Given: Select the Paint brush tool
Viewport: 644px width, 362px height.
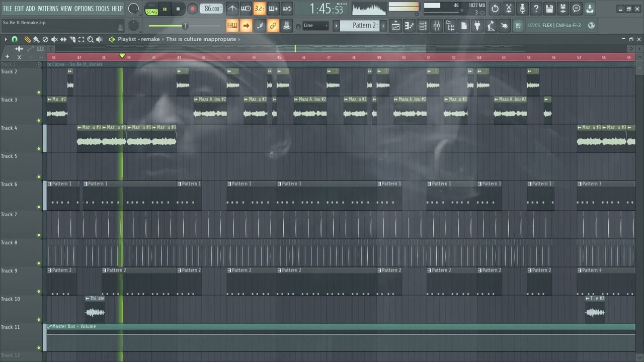Looking at the screenshot, I should click(36, 39).
